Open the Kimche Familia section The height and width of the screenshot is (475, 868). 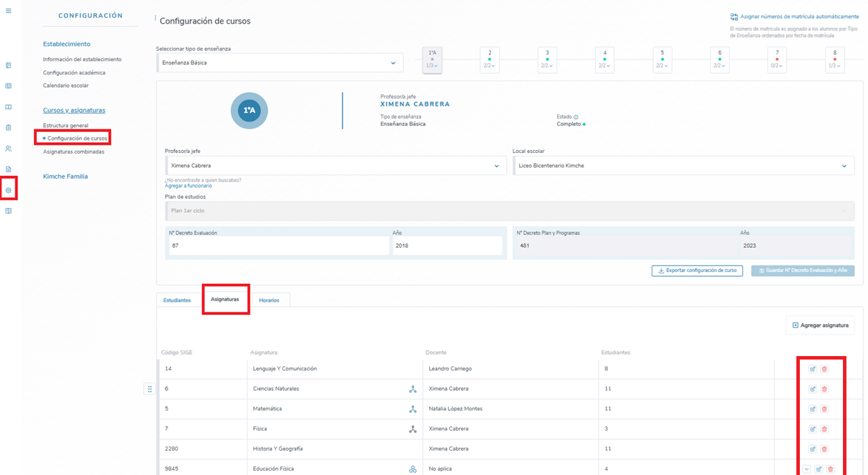pos(65,176)
